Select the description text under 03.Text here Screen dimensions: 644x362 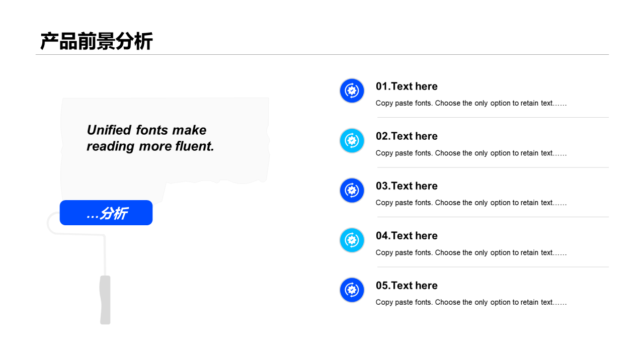pyautogui.click(x=471, y=203)
